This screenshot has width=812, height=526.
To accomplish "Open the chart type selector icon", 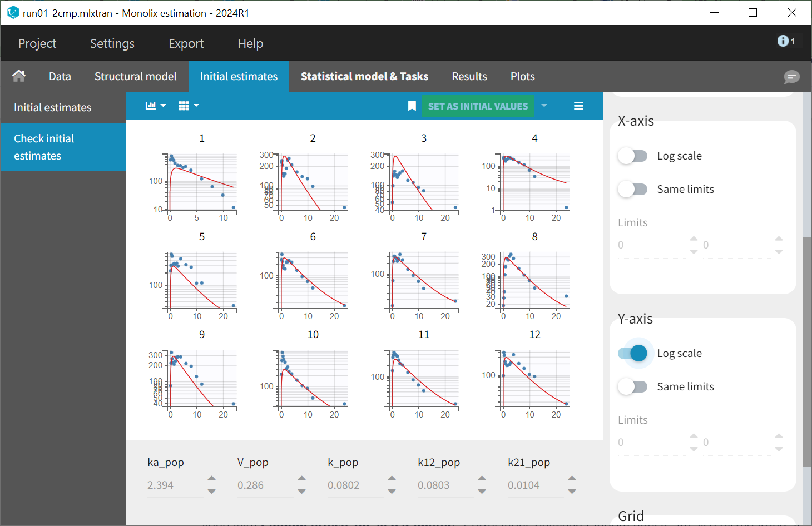I will click(155, 106).
